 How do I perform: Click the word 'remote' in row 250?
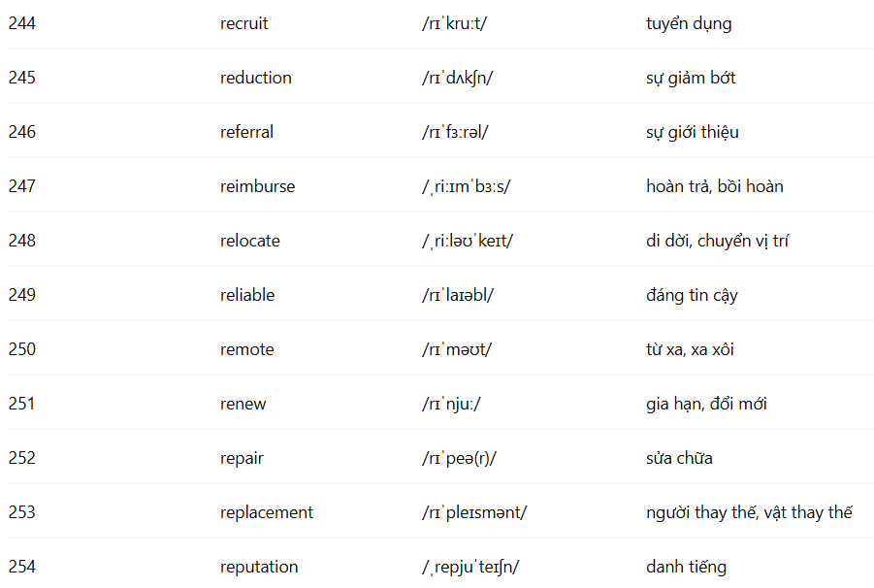[x=247, y=349]
